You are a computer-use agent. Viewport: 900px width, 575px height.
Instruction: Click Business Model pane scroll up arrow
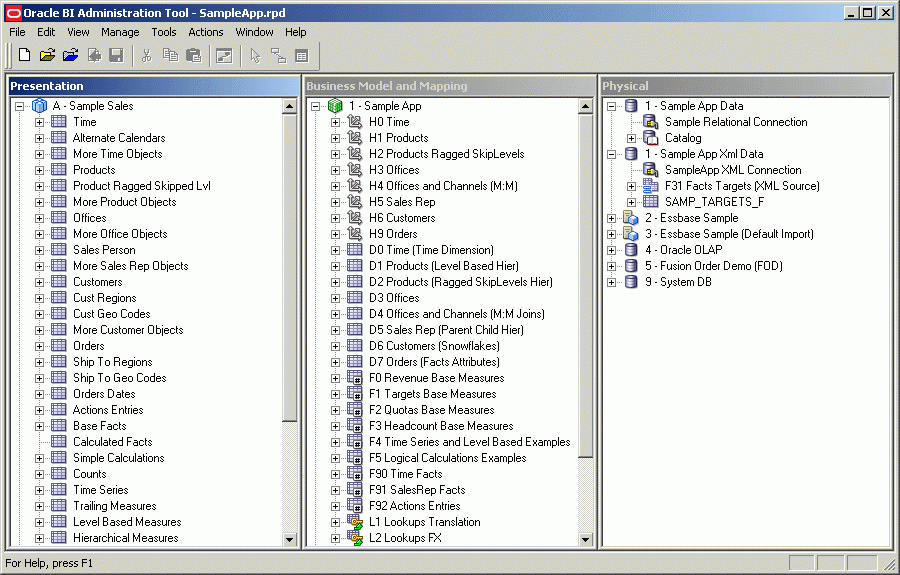tap(585, 106)
